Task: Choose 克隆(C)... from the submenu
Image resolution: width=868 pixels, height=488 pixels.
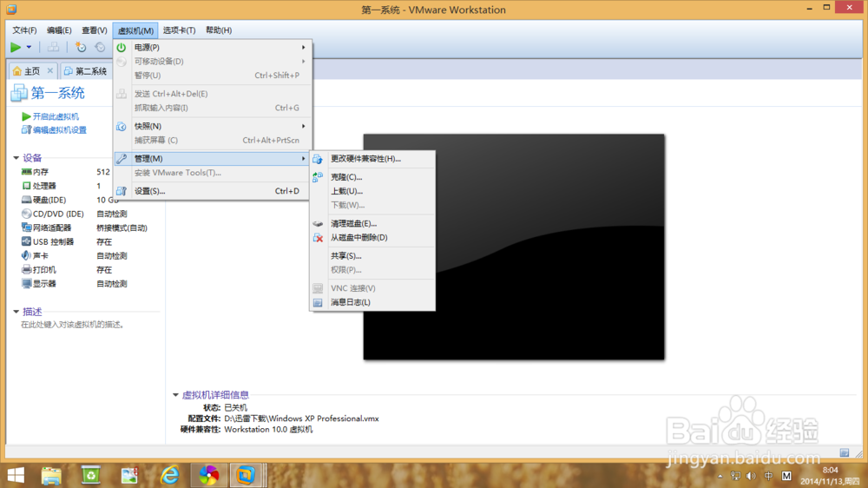Action: coord(372,177)
